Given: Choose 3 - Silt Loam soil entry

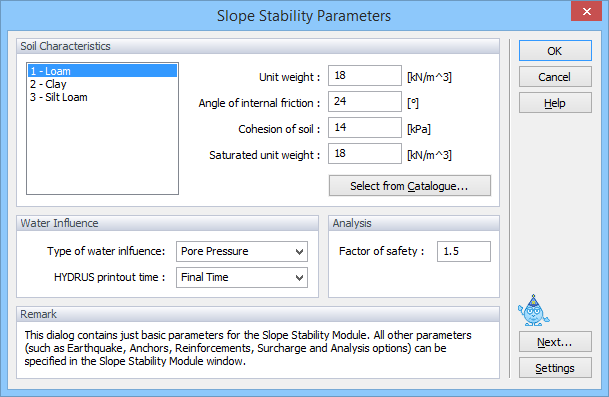Looking at the screenshot, I should [x=102, y=97].
